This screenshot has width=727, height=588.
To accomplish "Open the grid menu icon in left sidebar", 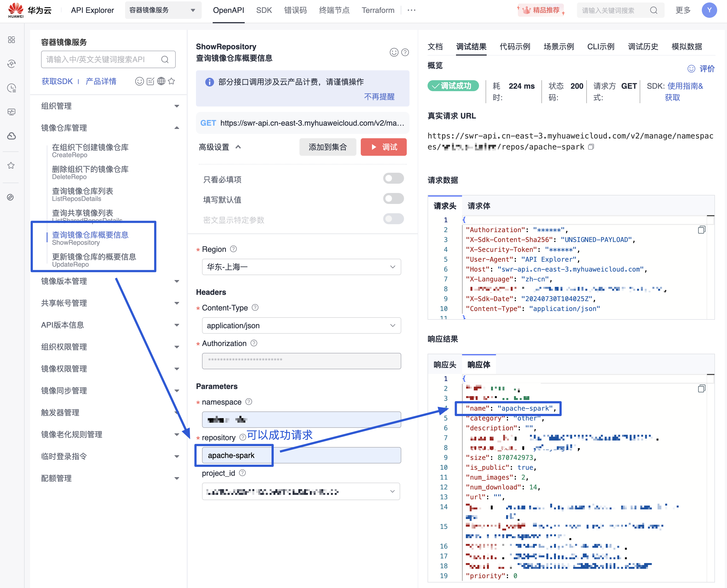I will click(11, 40).
